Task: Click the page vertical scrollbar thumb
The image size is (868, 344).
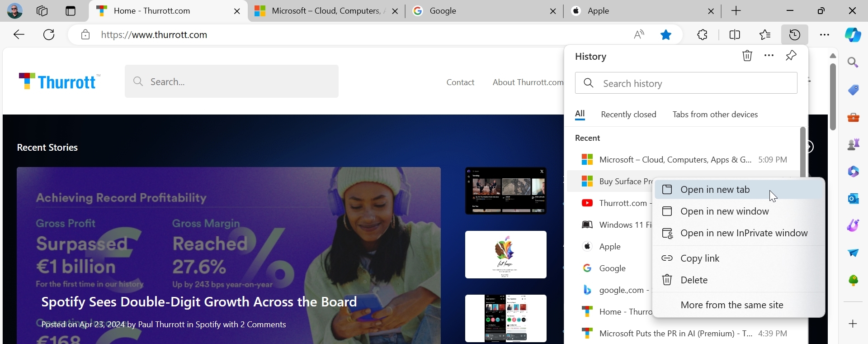Action: pyautogui.click(x=833, y=96)
